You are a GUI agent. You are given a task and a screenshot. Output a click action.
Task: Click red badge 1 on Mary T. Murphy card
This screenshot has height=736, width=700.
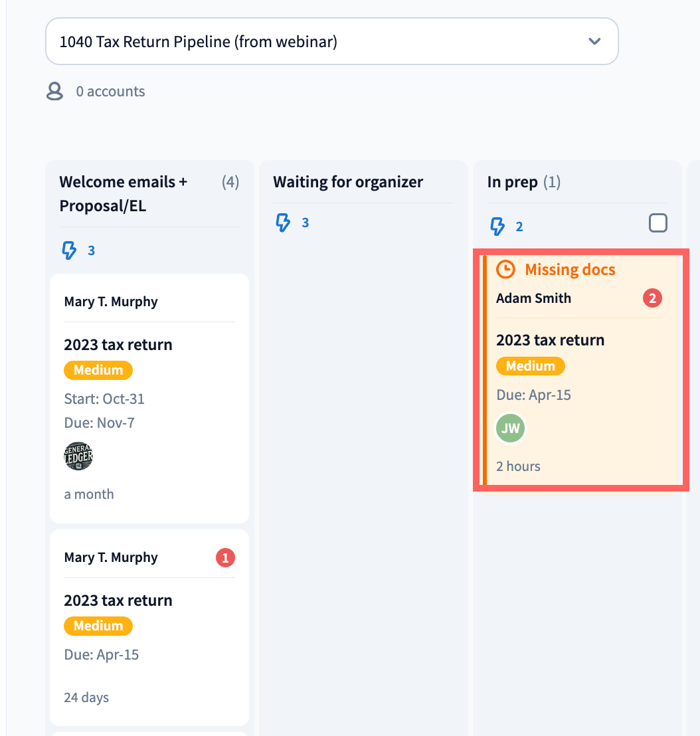pyautogui.click(x=225, y=558)
